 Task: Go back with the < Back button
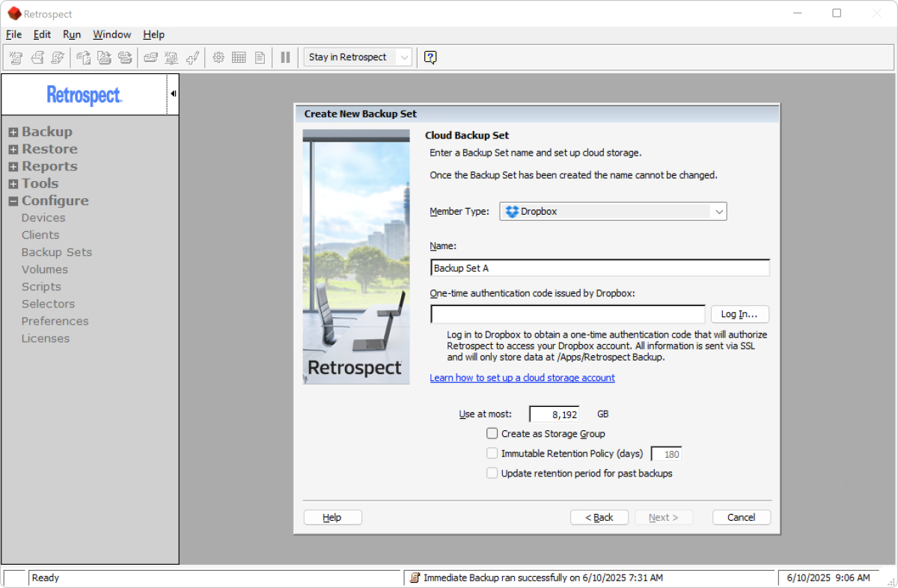[599, 518]
